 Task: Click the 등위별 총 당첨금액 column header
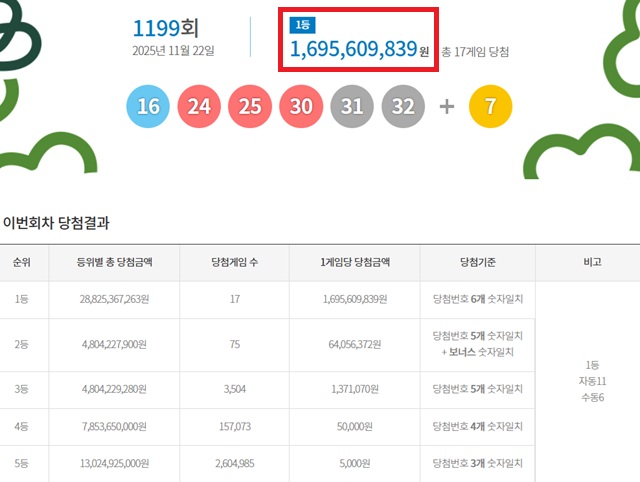[x=113, y=262]
